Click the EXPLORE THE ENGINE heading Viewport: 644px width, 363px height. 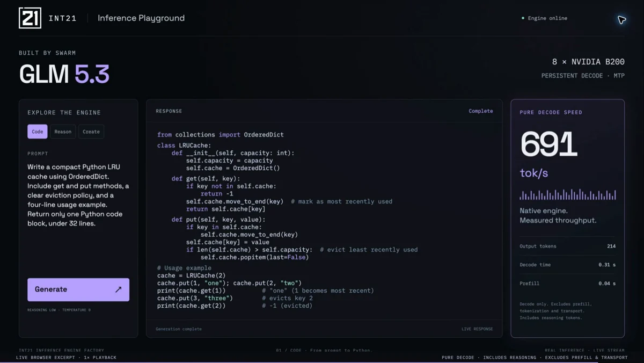pyautogui.click(x=64, y=113)
